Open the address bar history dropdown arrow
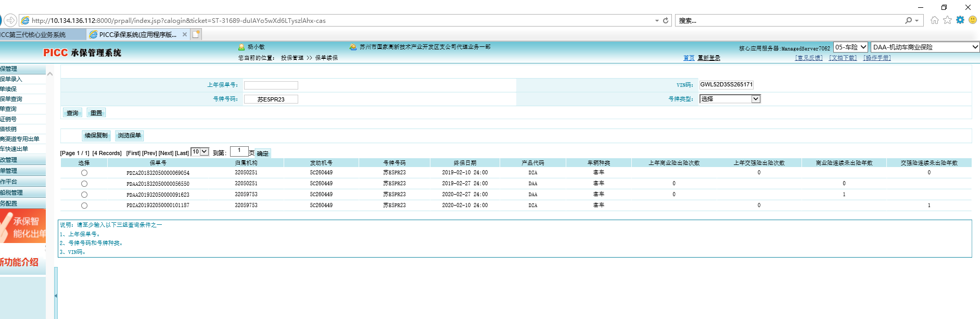The height and width of the screenshot is (319, 980). [x=656, y=21]
